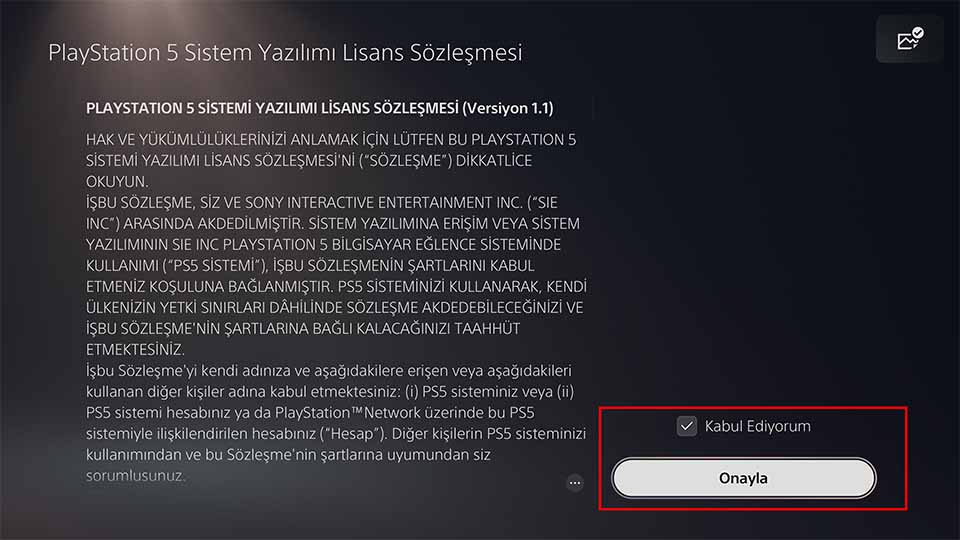Click the Versiyon 1.1 text in heading
Viewport: 960px width, 540px height.
coord(508,108)
